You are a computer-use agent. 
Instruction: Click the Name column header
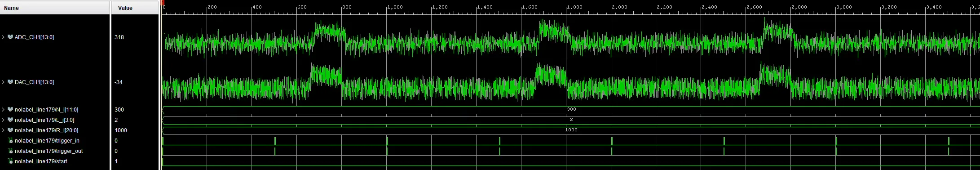55,8
